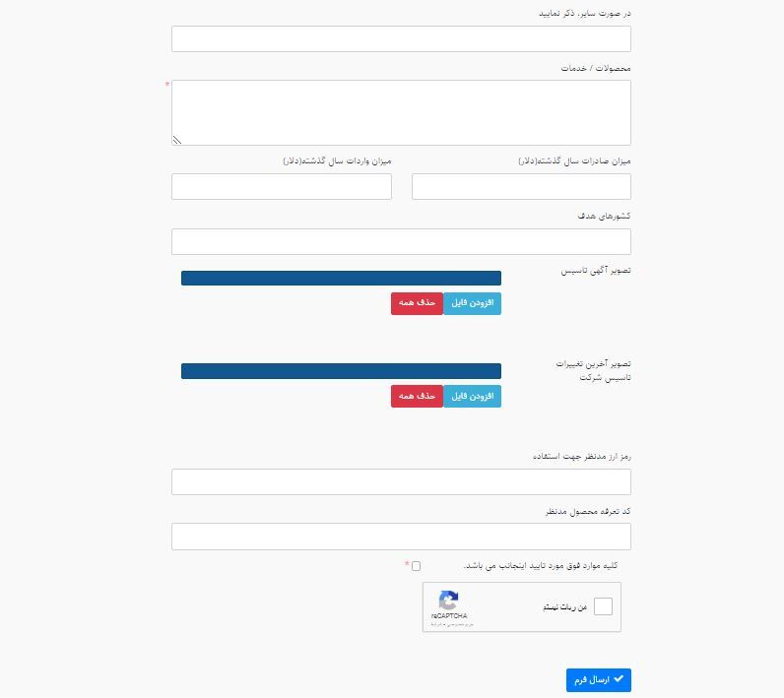Click 'افزودن فایل' for تصویر آگهی تاسیس
Image resolution: width=784 pixels, height=698 pixels.
[472, 303]
